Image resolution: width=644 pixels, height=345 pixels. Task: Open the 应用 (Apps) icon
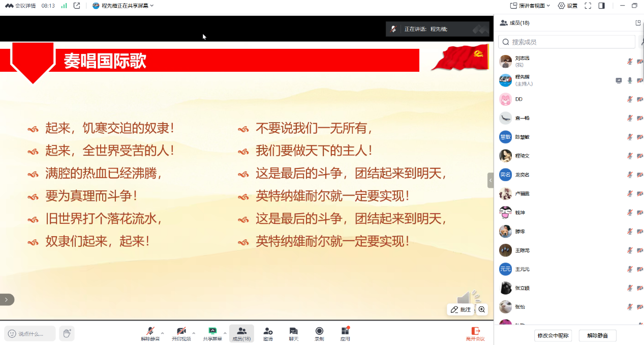[x=345, y=333]
